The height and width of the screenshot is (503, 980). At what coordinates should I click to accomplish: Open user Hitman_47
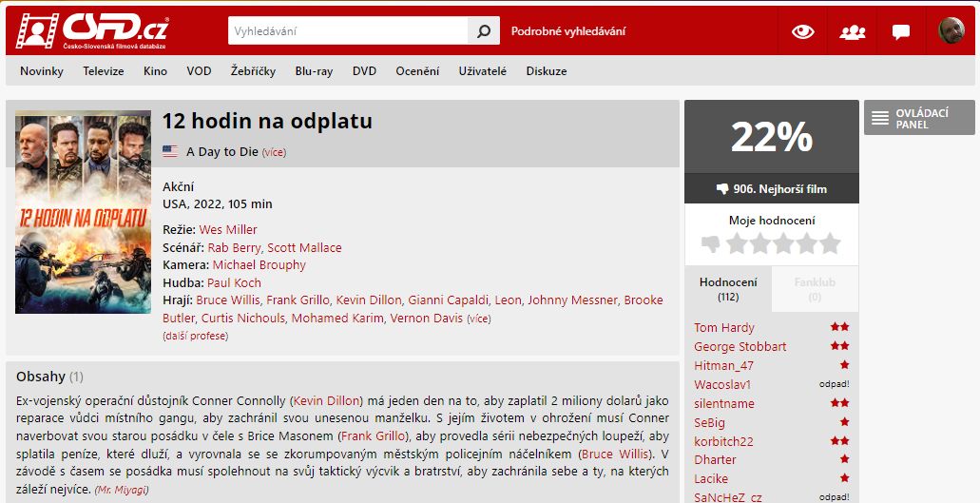click(x=723, y=365)
